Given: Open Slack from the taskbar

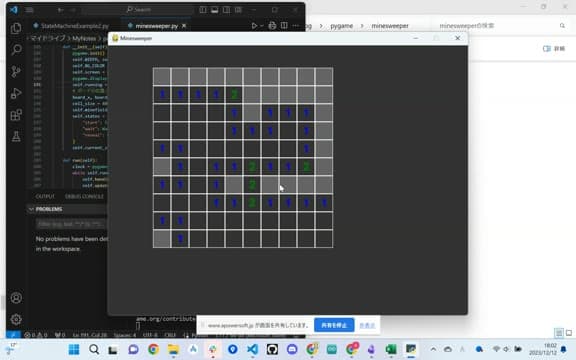Looking at the screenshot, I should click(x=213, y=349).
